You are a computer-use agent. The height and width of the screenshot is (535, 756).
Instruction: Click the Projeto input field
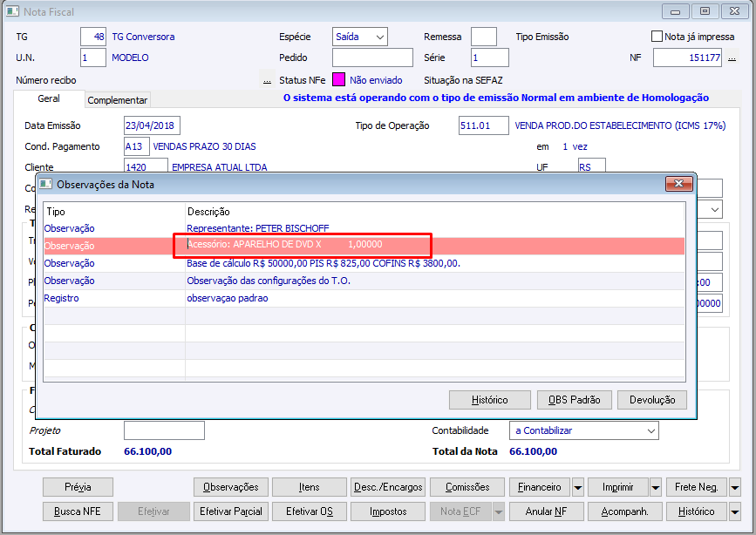click(164, 431)
